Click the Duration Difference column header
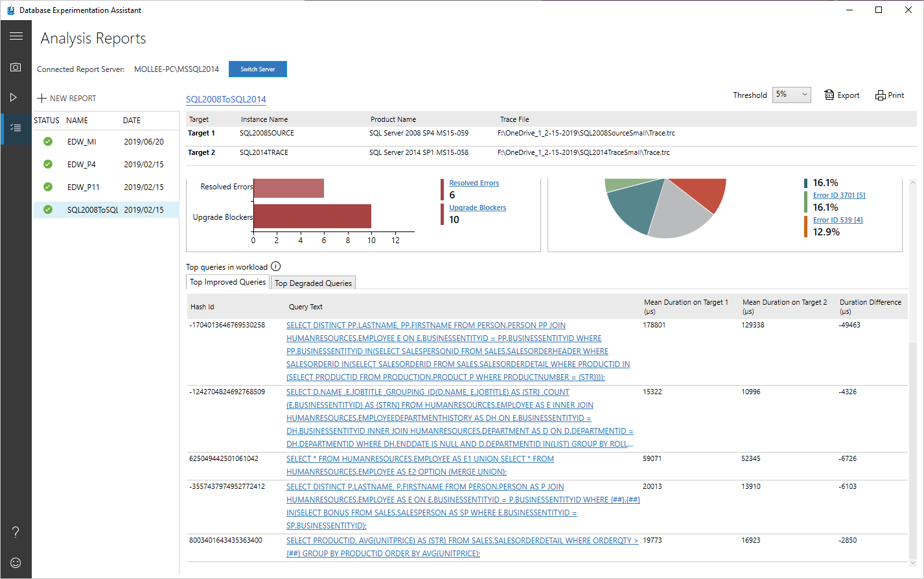Screen dimensions: 924x579 pyautogui.click(x=870, y=307)
